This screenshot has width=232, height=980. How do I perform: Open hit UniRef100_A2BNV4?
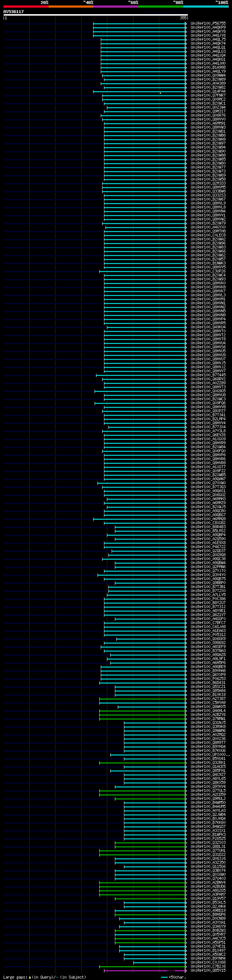(208, 883)
